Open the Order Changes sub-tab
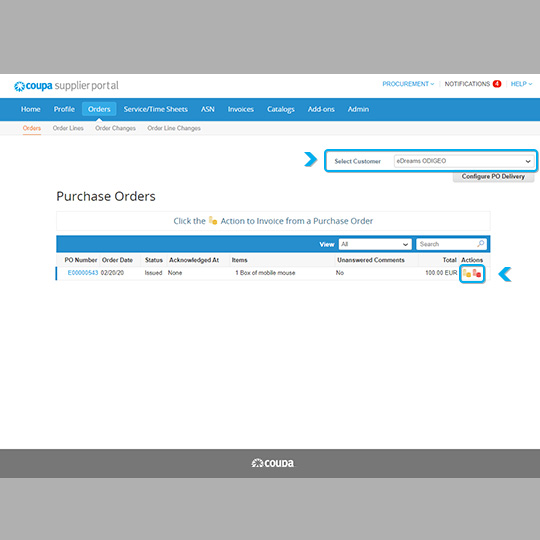Viewport: 540px width, 540px height. pos(115,128)
